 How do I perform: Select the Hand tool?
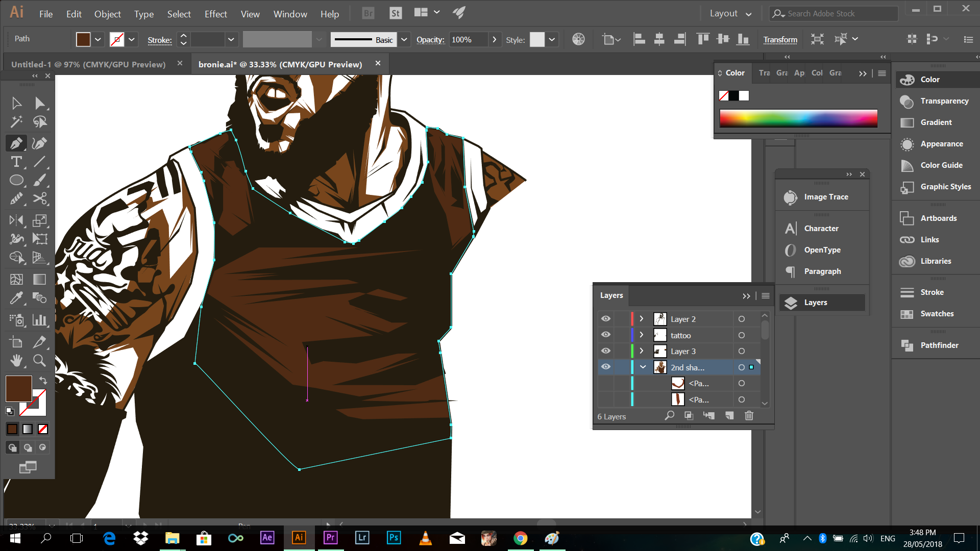[x=16, y=361]
